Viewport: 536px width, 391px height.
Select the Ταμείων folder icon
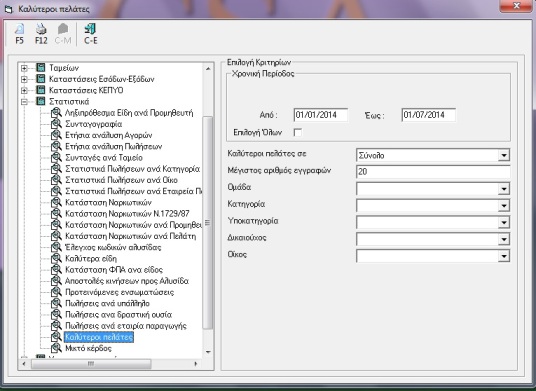[x=41, y=68]
